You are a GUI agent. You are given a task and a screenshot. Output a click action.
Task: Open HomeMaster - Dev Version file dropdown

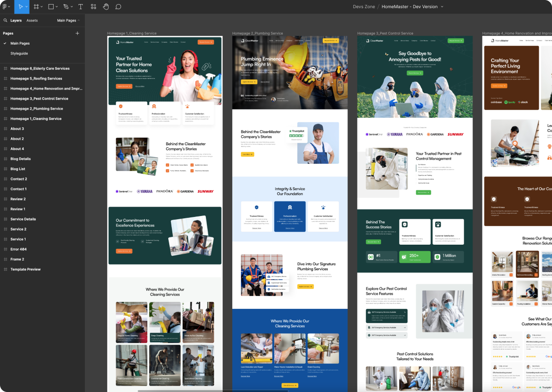pos(442,7)
